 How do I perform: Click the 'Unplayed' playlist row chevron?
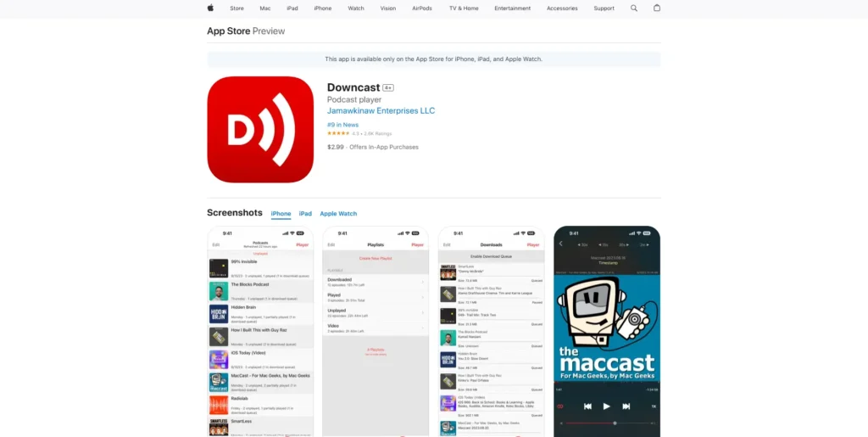point(422,313)
